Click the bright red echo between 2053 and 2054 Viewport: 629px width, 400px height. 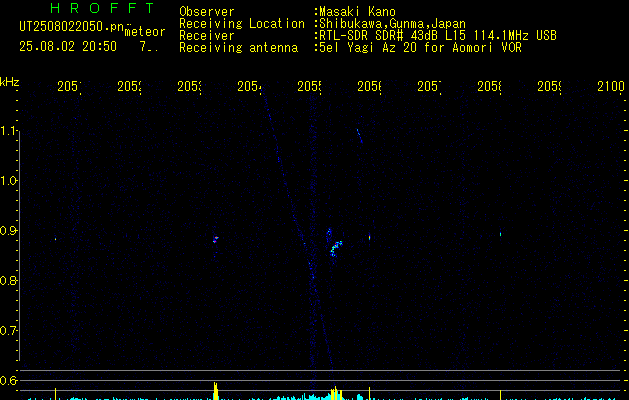[x=215, y=240]
